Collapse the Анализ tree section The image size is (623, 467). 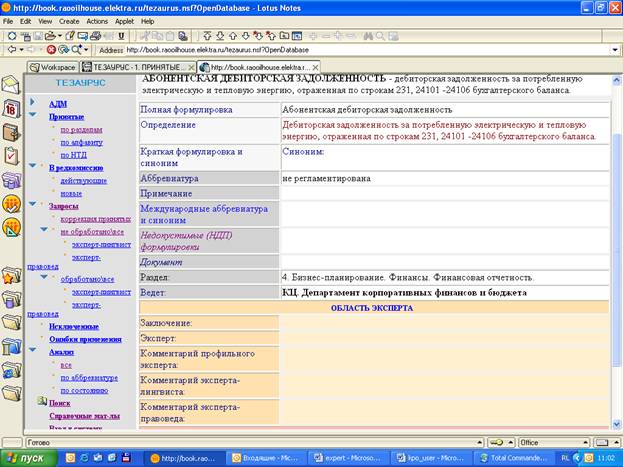tap(33, 350)
